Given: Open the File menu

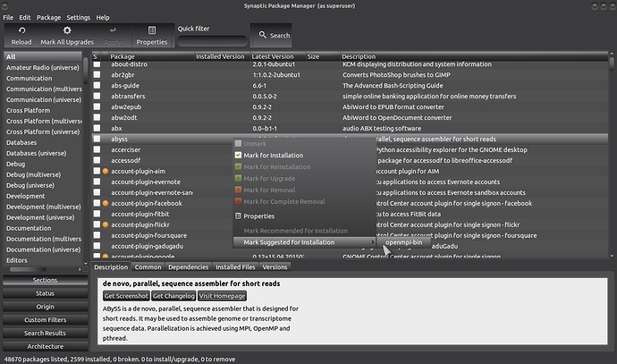Looking at the screenshot, I should 8,17.
